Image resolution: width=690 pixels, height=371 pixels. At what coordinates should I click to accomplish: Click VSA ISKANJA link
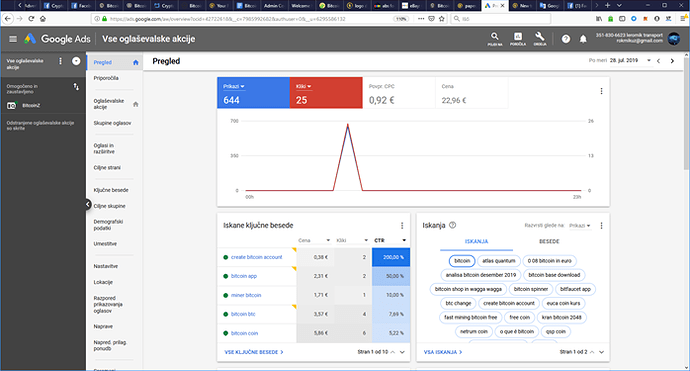point(443,352)
